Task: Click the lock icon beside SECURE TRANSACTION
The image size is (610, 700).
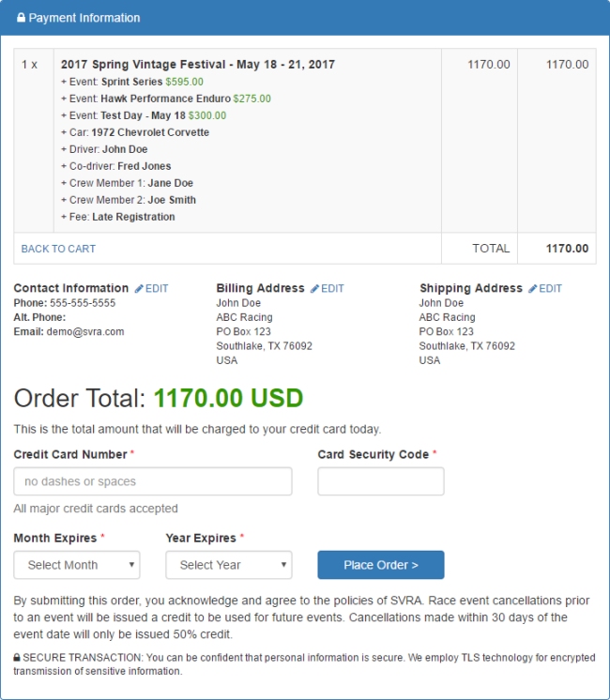Action: 17,658
